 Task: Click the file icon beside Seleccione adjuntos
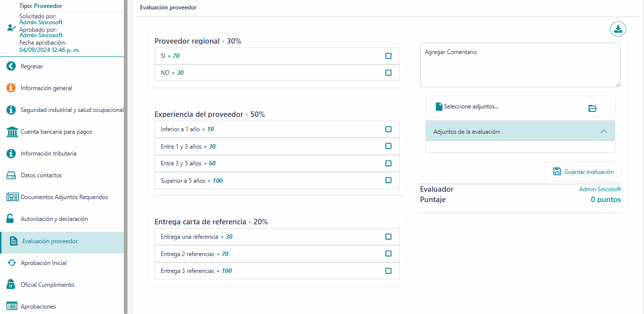(x=439, y=106)
